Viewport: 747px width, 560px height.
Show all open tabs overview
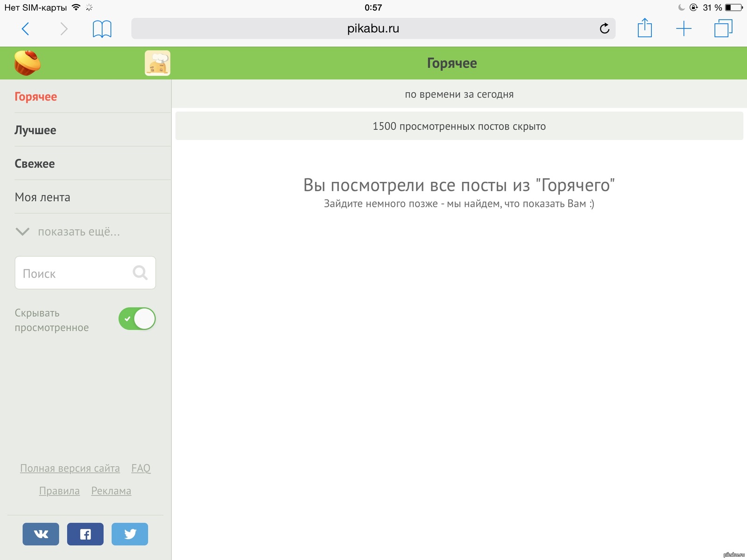click(x=723, y=28)
